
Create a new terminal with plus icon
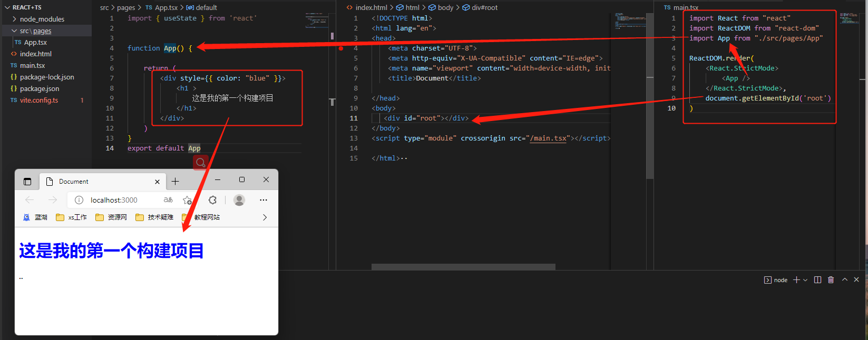pos(796,280)
